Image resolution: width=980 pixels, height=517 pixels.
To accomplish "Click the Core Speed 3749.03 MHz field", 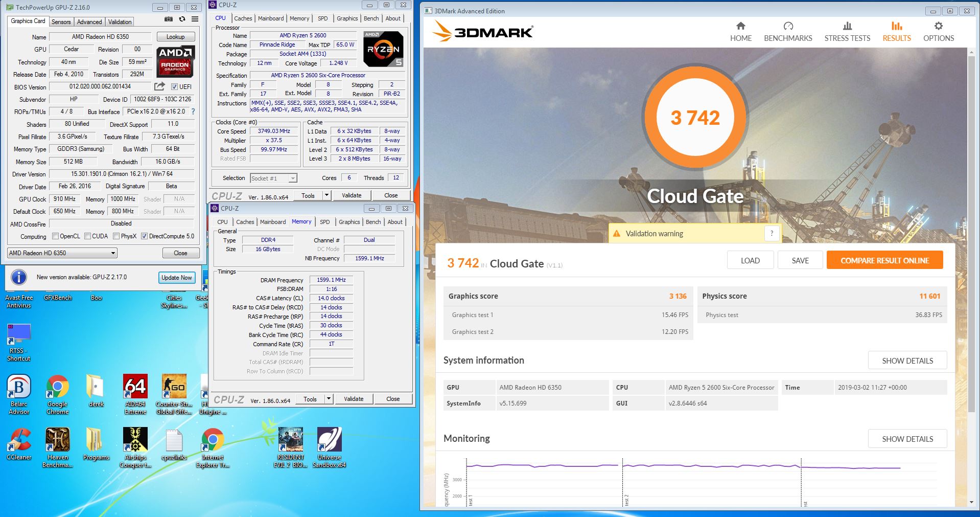I will (x=274, y=131).
